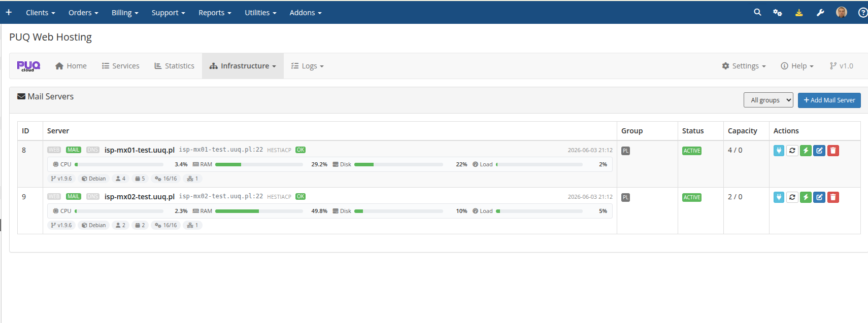Click the WEB role tag on isp-mx01
This screenshot has height=323, width=868.
click(54, 150)
